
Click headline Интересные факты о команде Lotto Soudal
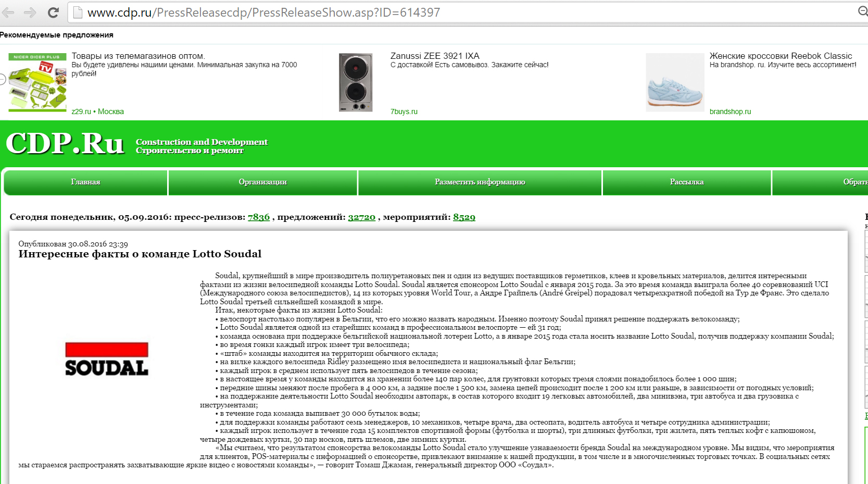pyautogui.click(x=140, y=254)
